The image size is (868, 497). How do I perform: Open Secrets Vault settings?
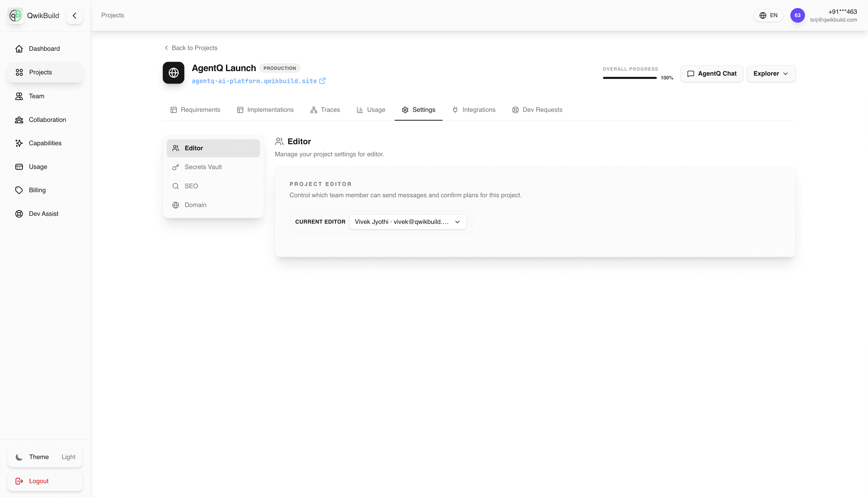click(213, 167)
